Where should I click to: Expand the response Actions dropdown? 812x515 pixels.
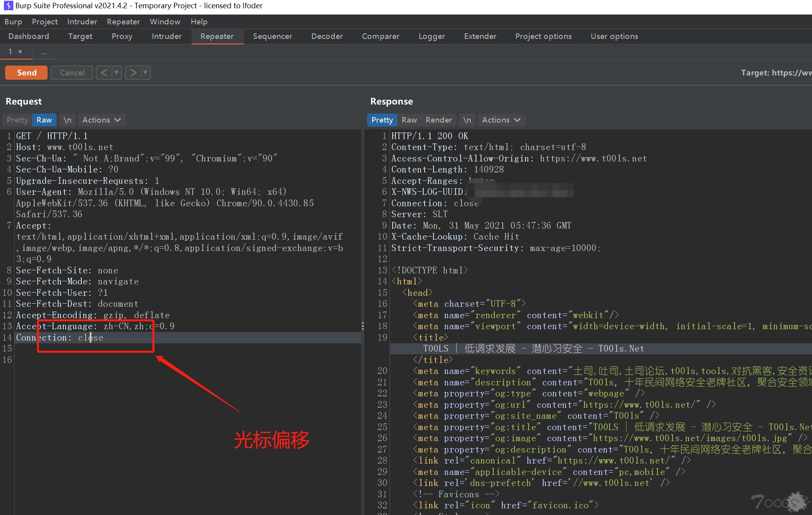pos(501,120)
